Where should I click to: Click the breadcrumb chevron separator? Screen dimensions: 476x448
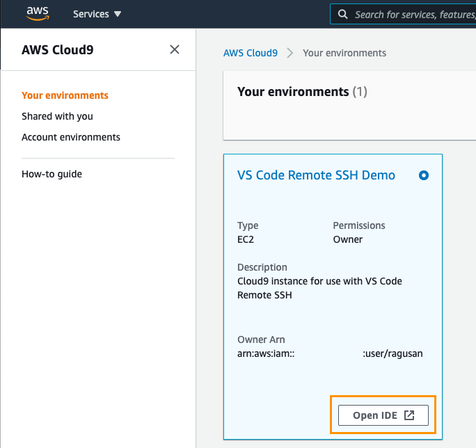pos(290,53)
